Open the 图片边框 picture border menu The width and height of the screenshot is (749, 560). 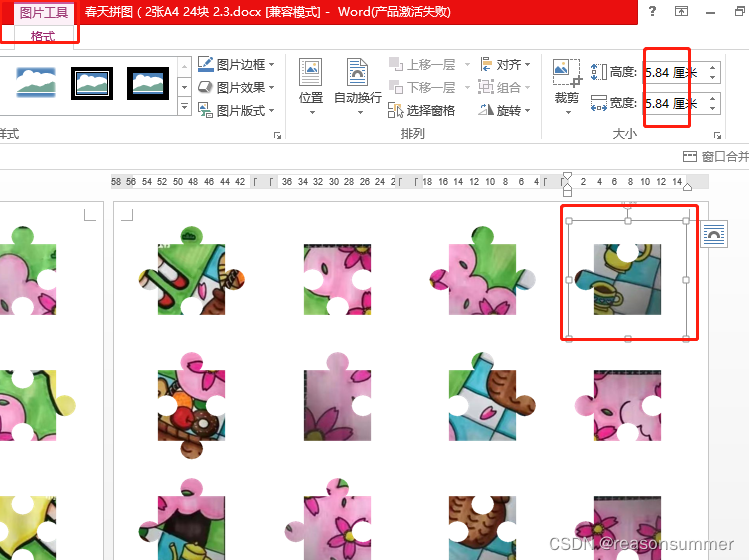(x=236, y=64)
